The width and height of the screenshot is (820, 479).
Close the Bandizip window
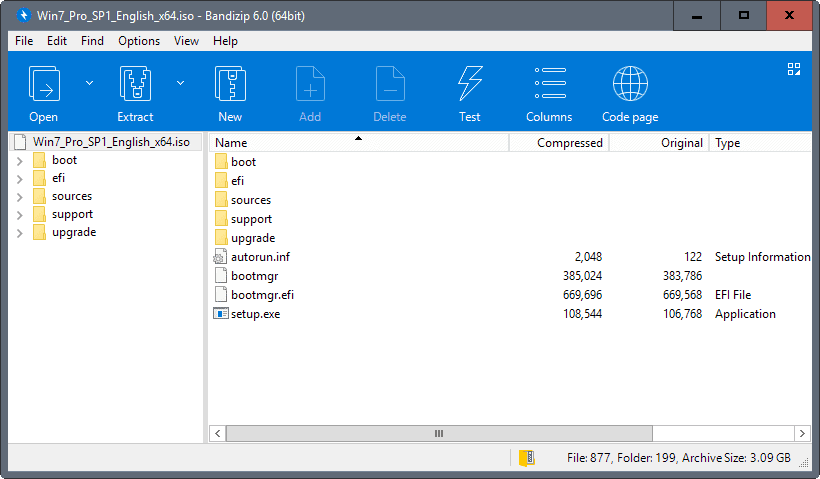click(x=789, y=16)
